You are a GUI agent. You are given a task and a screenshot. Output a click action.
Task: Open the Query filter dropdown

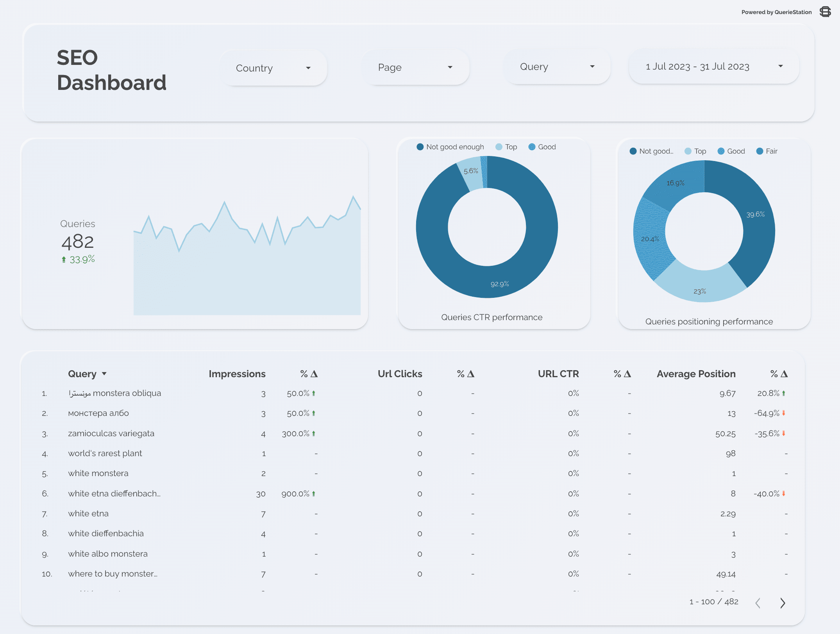[557, 67]
